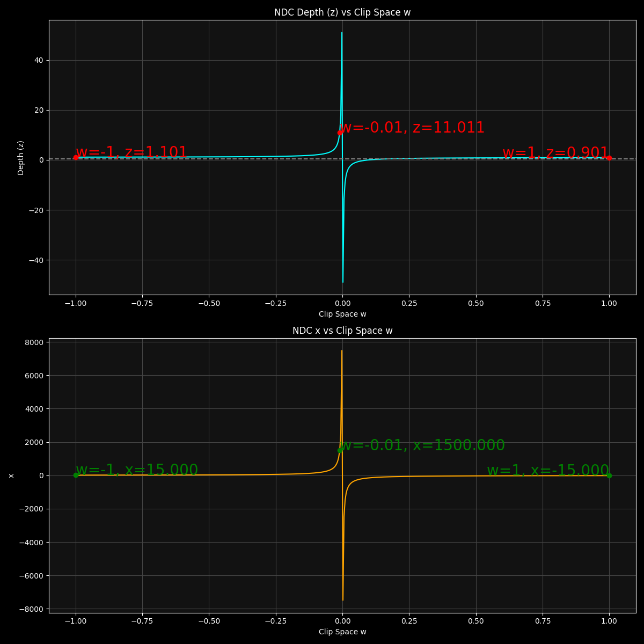Click the "NDC x vs Clip Space w" title
The image size is (644, 644).
pos(342,331)
